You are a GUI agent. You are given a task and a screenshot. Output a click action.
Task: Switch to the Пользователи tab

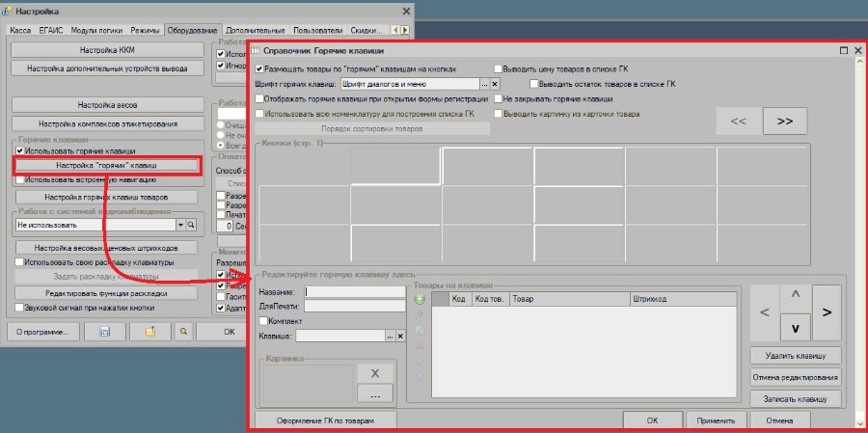tap(317, 31)
